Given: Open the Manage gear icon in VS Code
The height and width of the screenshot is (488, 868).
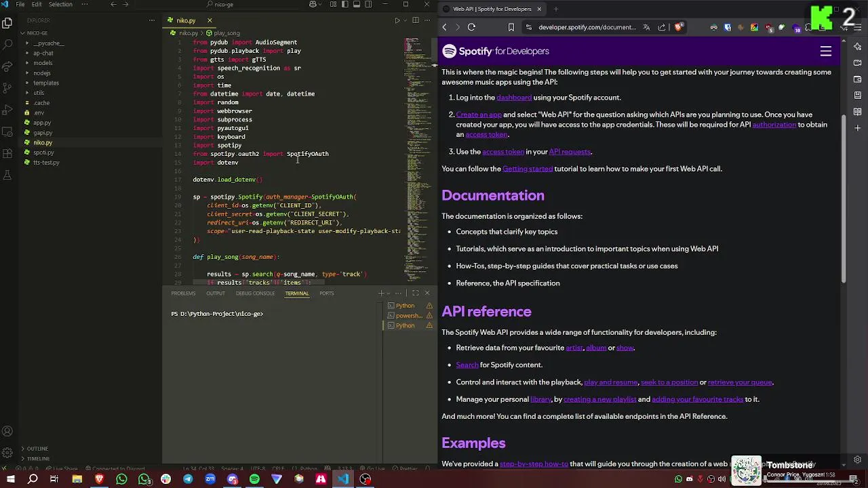Looking at the screenshot, I should (7, 453).
